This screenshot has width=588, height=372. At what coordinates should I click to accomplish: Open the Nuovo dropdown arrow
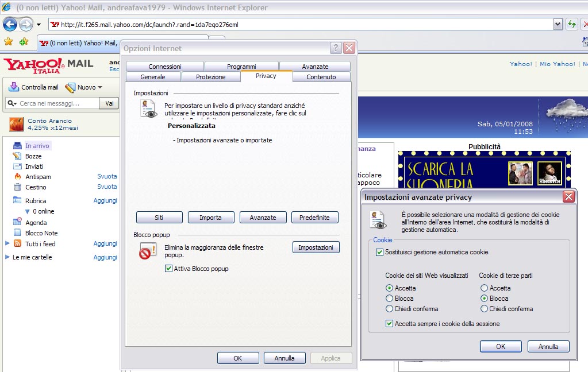coord(100,87)
